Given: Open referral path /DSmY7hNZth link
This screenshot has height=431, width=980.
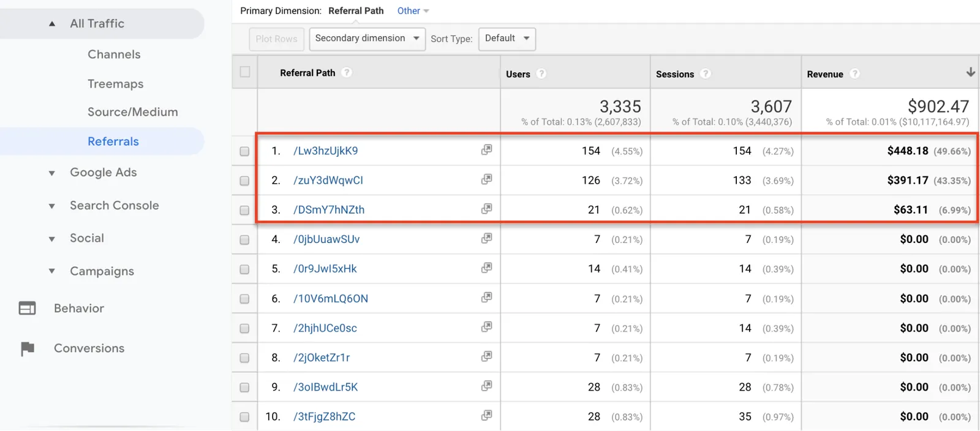Looking at the screenshot, I should (x=328, y=209).
